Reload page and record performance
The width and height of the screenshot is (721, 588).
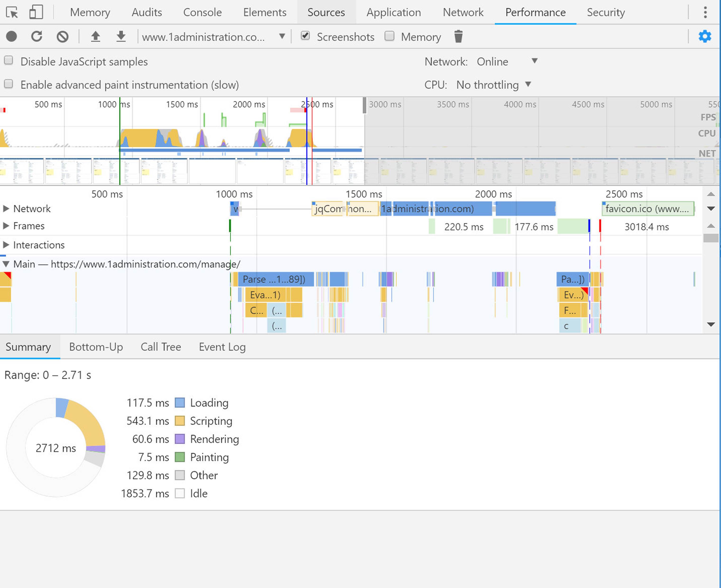click(37, 37)
